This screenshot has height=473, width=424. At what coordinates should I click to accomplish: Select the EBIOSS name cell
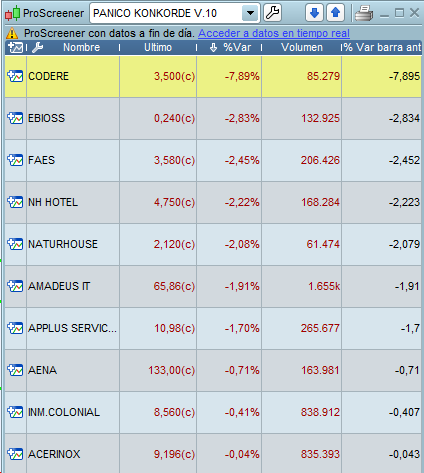[x=73, y=118]
